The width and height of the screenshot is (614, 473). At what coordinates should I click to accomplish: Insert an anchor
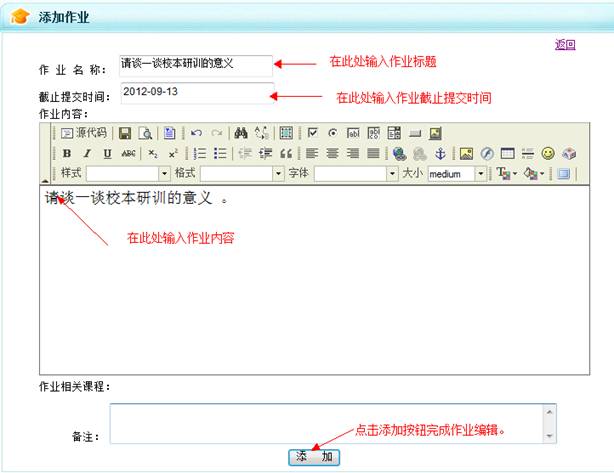click(x=441, y=153)
